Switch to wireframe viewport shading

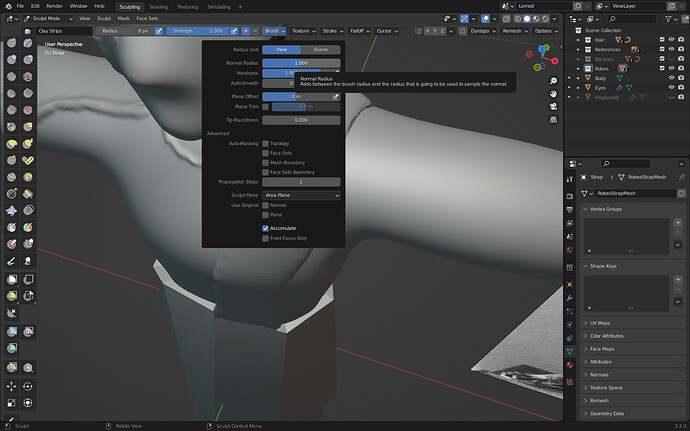point(518,18)
